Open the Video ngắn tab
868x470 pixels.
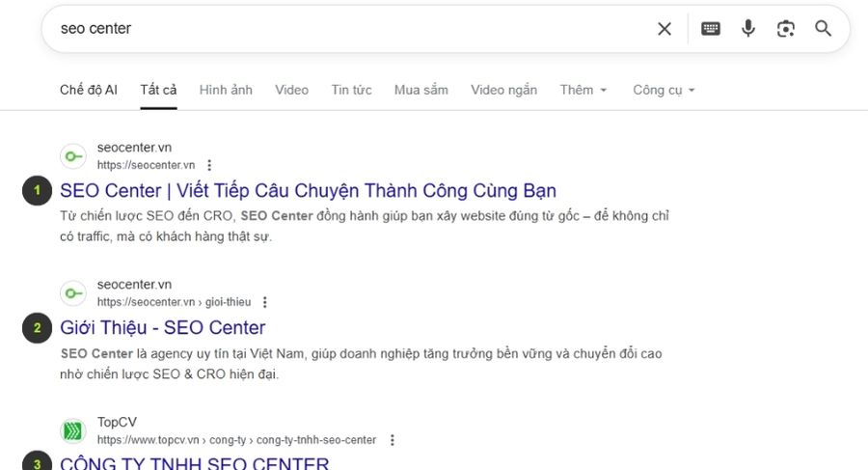(x=503, y=90)
